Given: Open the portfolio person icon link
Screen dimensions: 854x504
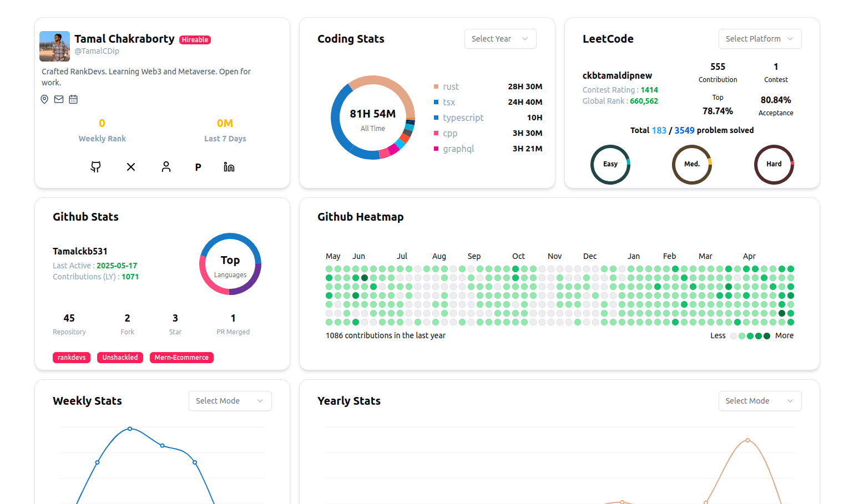Looking at the screenshot, I should point(166,167).
